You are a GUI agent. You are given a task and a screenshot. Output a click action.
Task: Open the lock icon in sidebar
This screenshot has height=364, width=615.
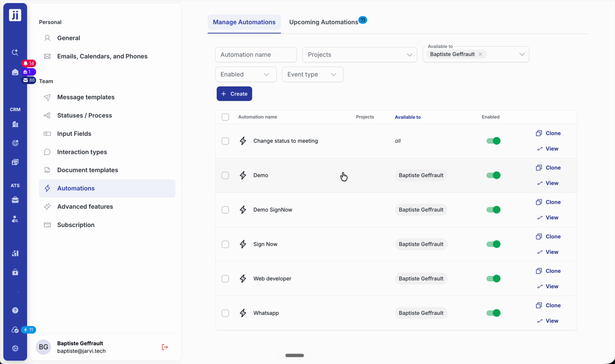(15, 272)
